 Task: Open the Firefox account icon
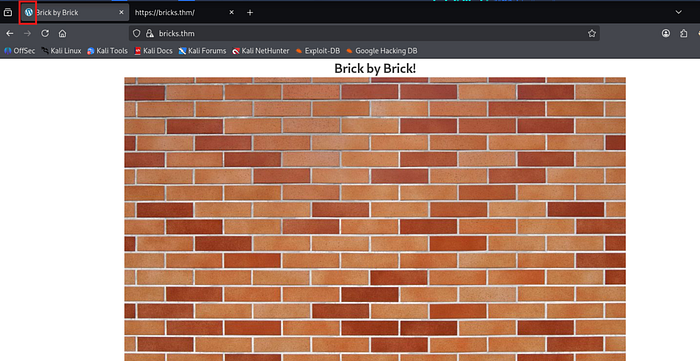point(666,33)
